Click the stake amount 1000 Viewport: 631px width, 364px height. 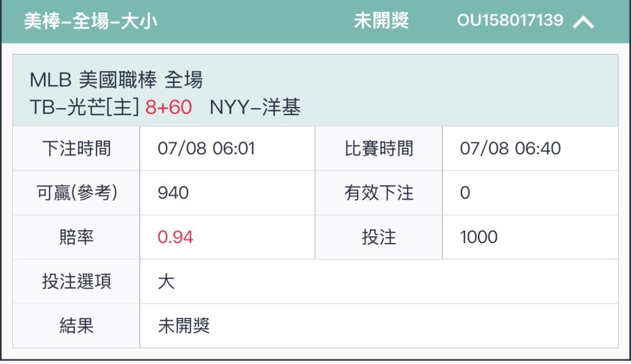479,237
